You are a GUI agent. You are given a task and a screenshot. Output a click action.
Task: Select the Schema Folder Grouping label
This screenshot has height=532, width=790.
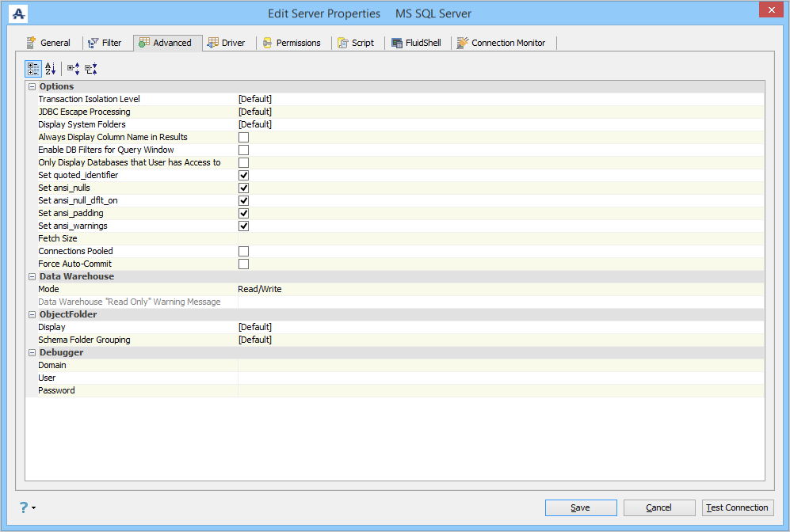pyautogui.click(x=84, y=340)
